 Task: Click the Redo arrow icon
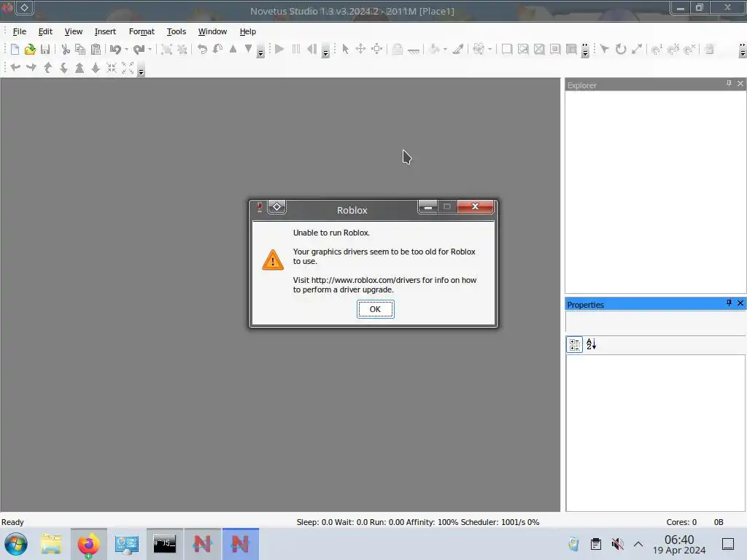coord(139,49)
